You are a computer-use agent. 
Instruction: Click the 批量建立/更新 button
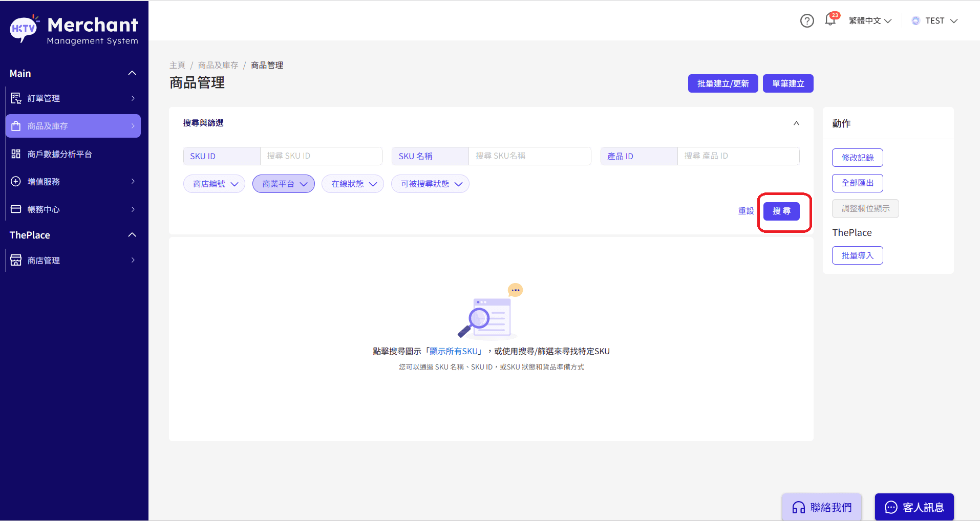coord(723,83)
